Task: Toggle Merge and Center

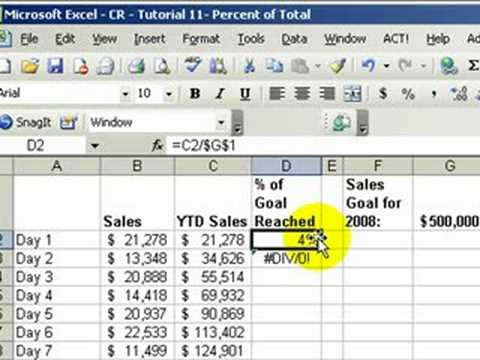Action: pos(352,94)
